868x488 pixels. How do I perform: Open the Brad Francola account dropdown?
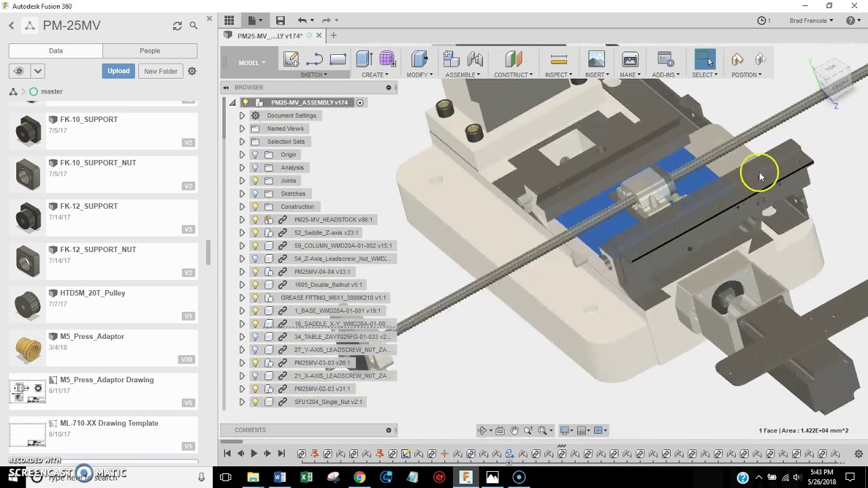point(812,21)
